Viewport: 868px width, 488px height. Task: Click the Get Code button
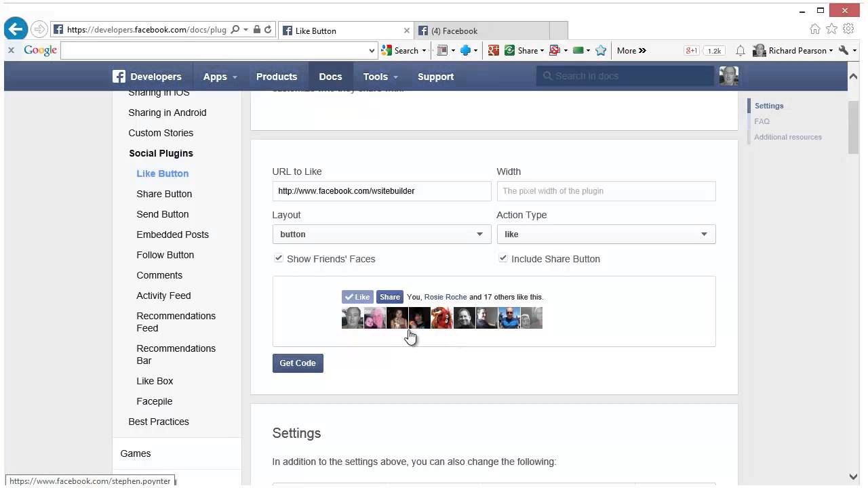point(298,363)
